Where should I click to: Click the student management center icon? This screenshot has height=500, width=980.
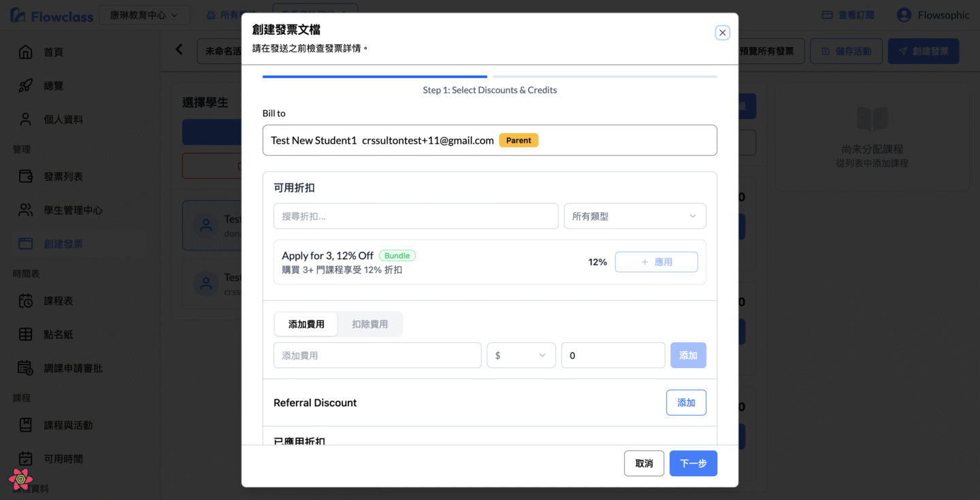click(25, 210)
